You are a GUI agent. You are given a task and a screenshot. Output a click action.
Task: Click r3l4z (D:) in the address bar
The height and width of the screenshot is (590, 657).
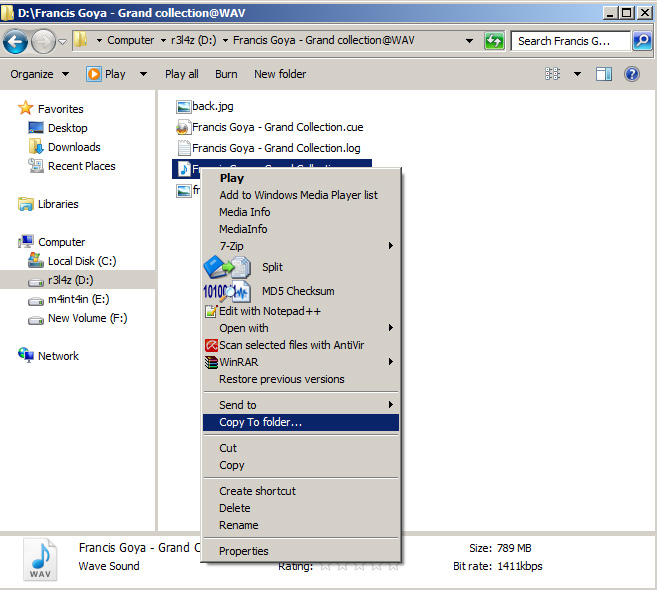[x=194, y=40]
